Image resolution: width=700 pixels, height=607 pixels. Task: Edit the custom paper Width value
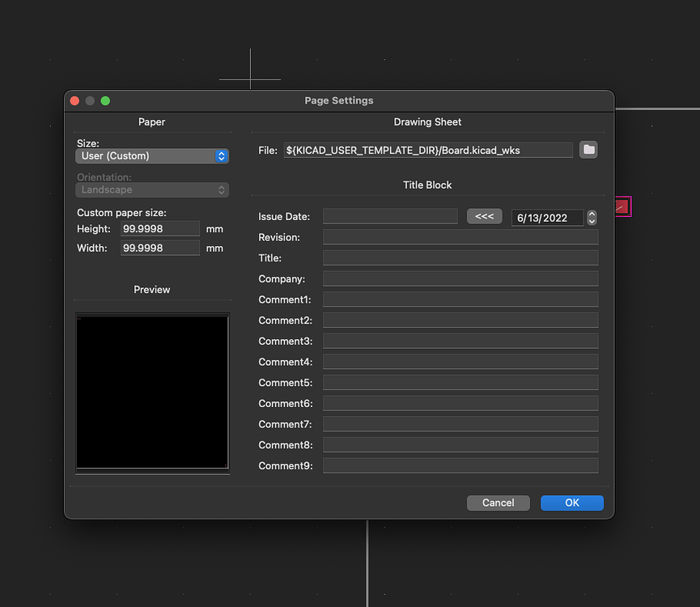point(159,248)
